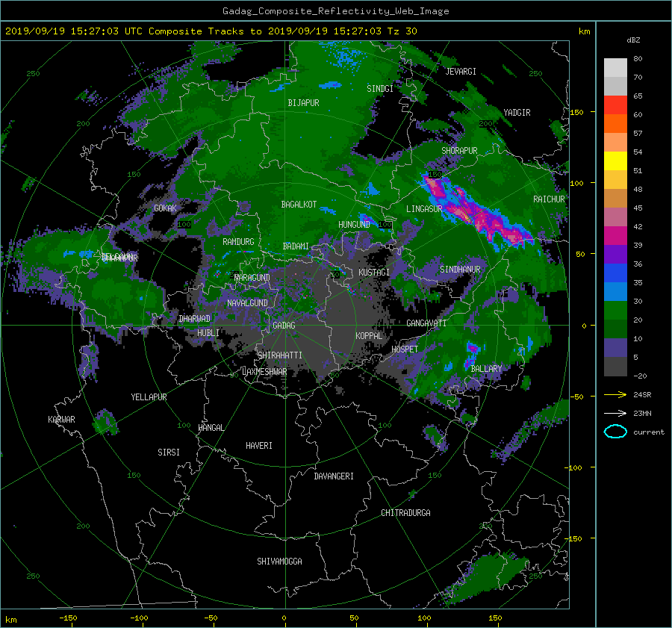Select the white 80 dBZ color swatch
Image resolution: width=672 pixels, height=628 pixels.
pyautogui.click(x=615, y=67)
